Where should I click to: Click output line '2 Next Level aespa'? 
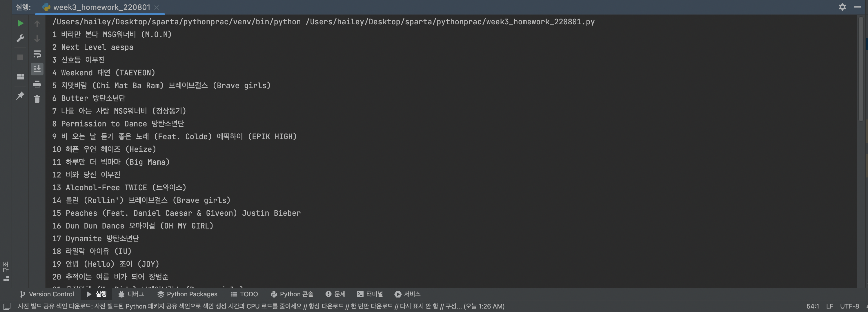coord(93,47)
